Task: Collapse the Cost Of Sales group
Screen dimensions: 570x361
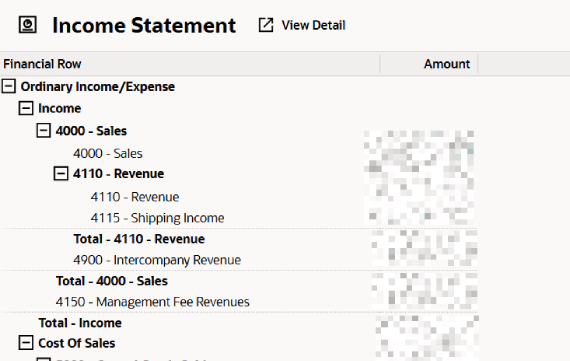Action: click(x=26, y=343)
